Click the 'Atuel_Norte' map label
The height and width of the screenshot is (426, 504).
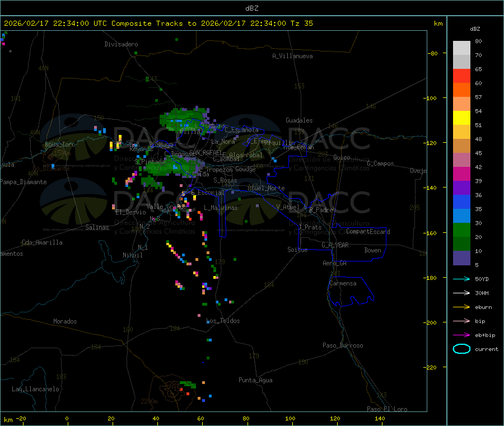point(266,188)
